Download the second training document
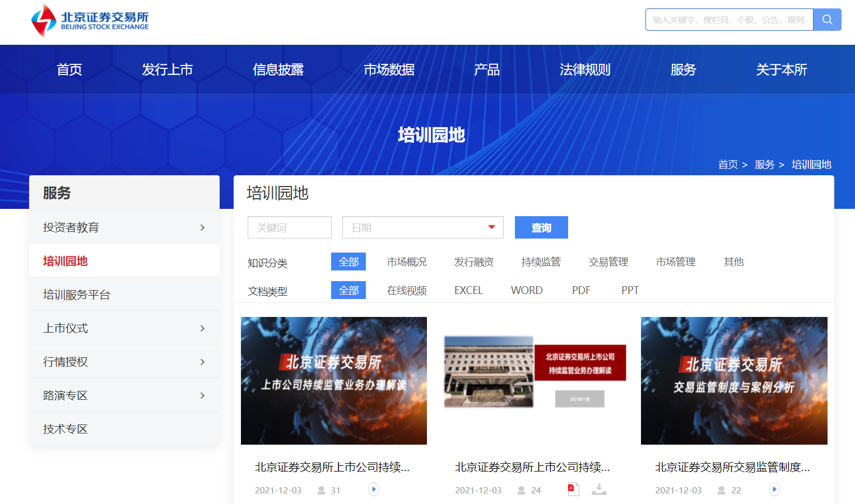 599,489
